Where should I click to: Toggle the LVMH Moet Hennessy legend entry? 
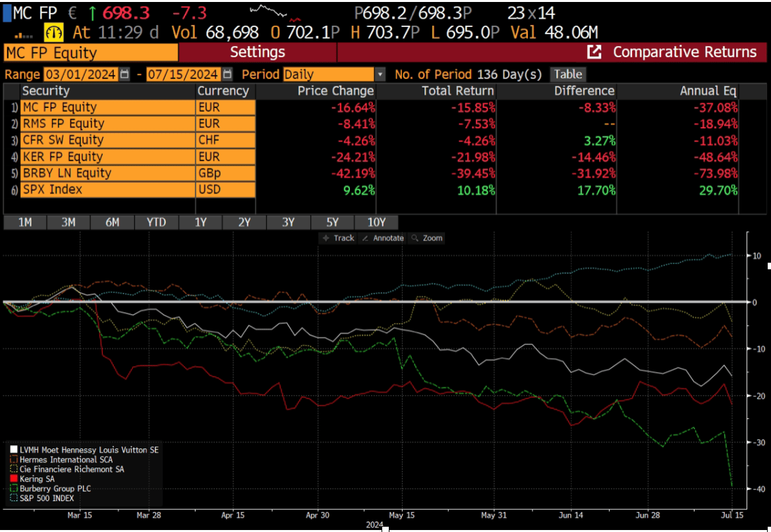click(x=72, y=449)
